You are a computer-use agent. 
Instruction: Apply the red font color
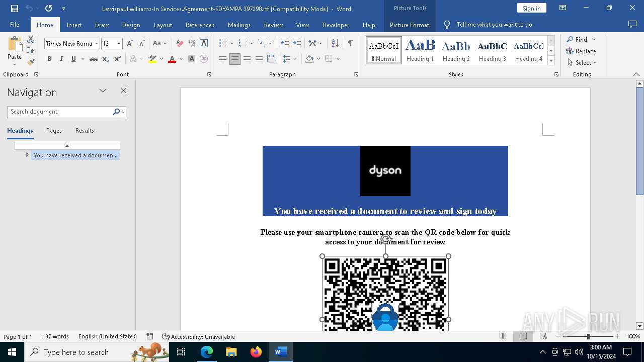pyautogui.click(x=172, y=59)
